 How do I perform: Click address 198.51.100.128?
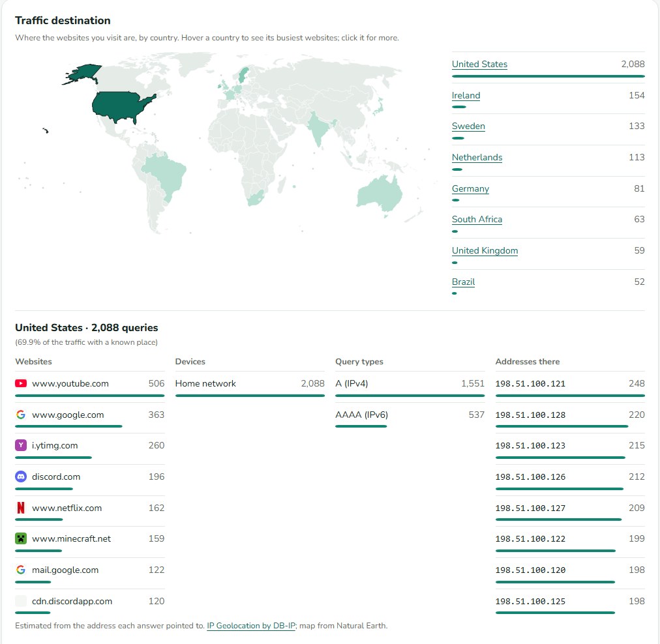(530, 415)
